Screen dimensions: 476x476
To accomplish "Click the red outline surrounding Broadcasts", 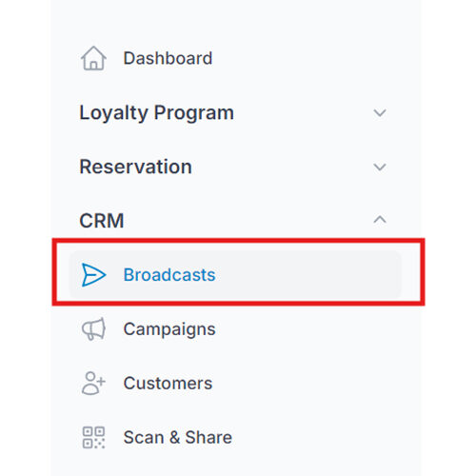I will tap(238, 241).
